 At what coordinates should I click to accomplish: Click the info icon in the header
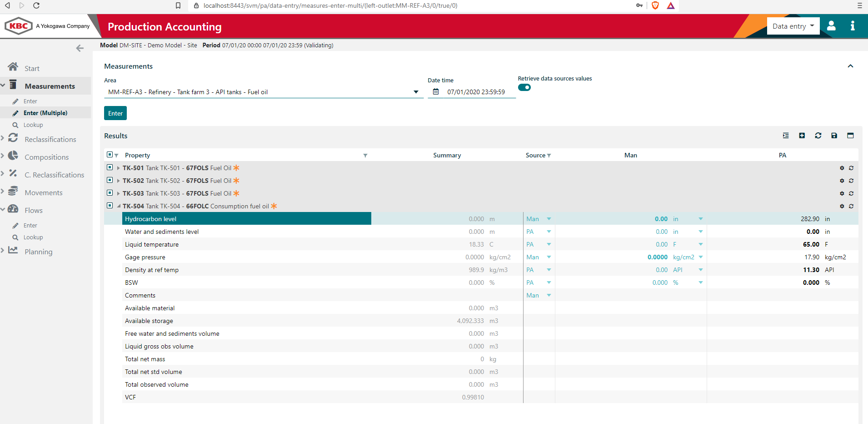[x=853, y=26]
